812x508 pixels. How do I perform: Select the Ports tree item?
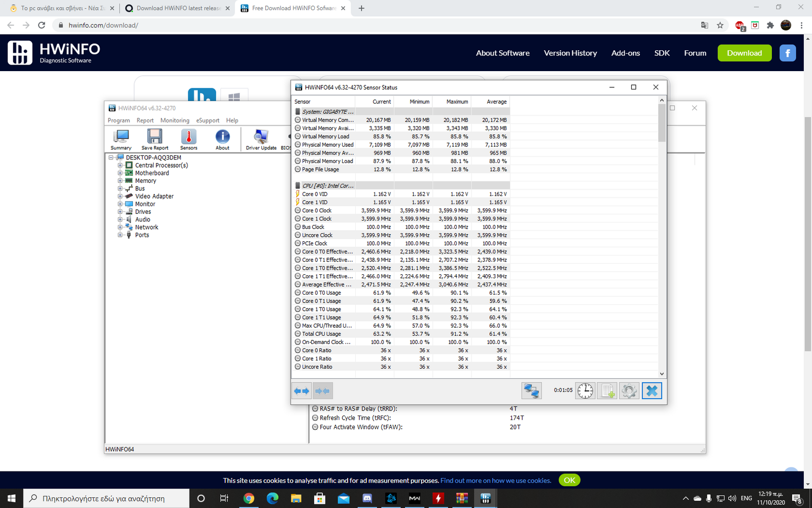142,235
